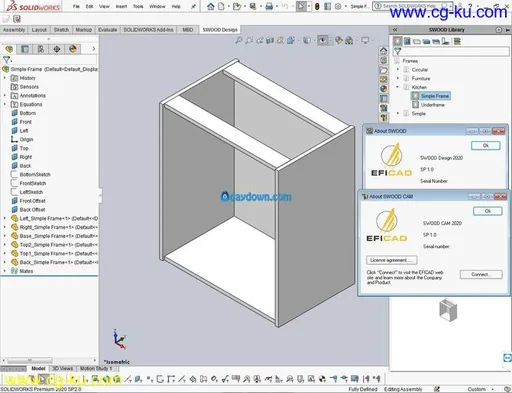Click the Design Library icon in the task pane

coord(383,60)
